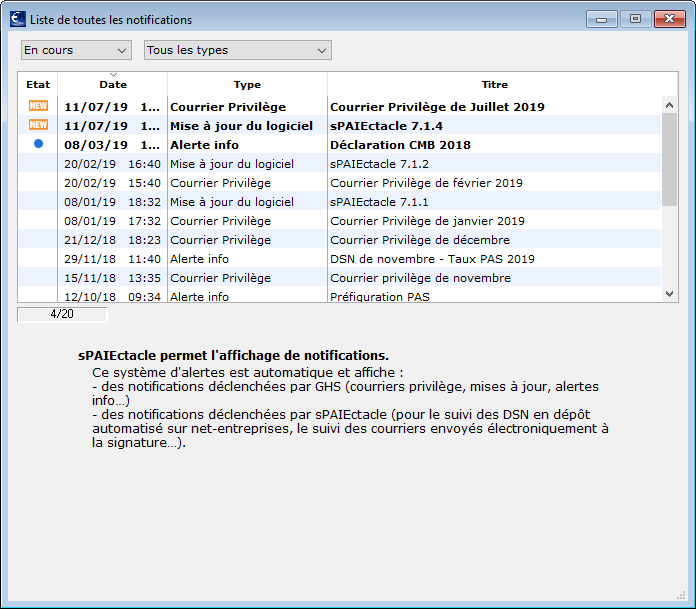Viewport: 696px width, 609px height.
Task: Close the 'Liste de toutes les notifications' window
Action: 669,20
